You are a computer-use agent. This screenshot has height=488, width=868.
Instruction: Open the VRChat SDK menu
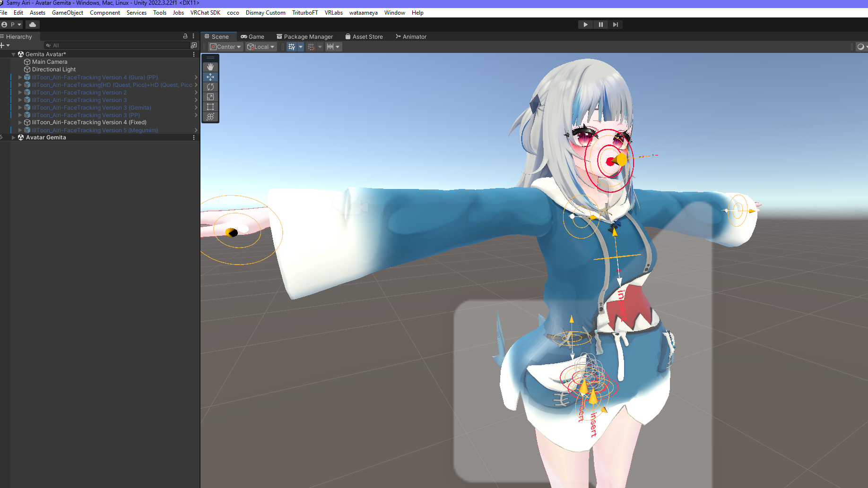[206, 13]
